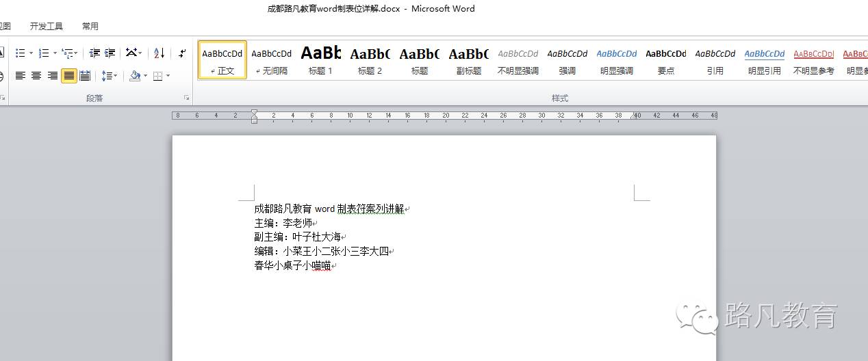Click the distributed alignment icon
The image size is (868, 361).
pos(85,76)
